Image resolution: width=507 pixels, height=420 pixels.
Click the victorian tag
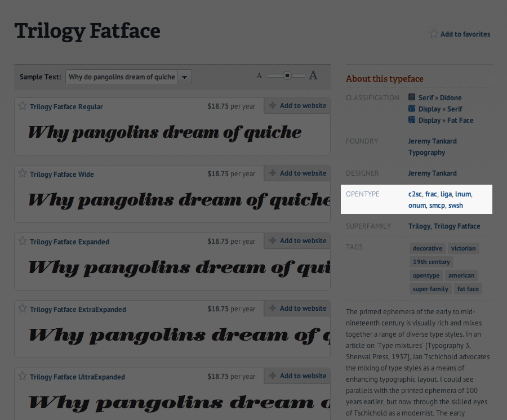click(x=463, y=248)
